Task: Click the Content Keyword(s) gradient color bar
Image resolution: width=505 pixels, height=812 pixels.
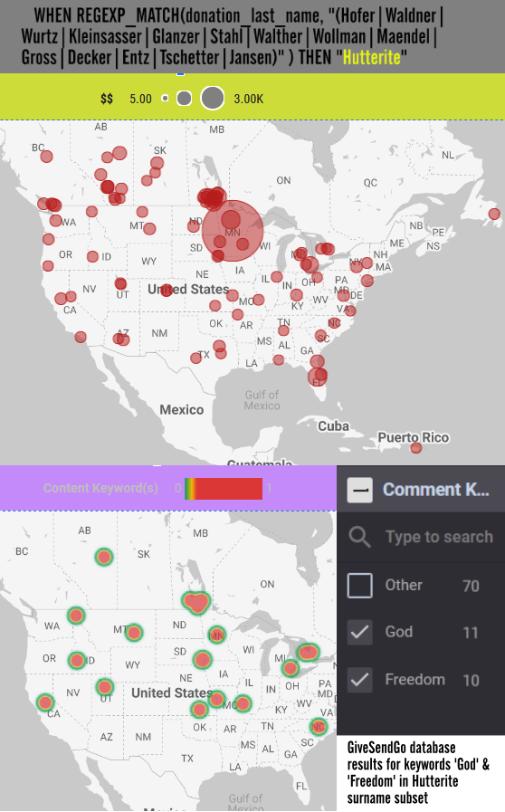Action: [x=224, y=488]
